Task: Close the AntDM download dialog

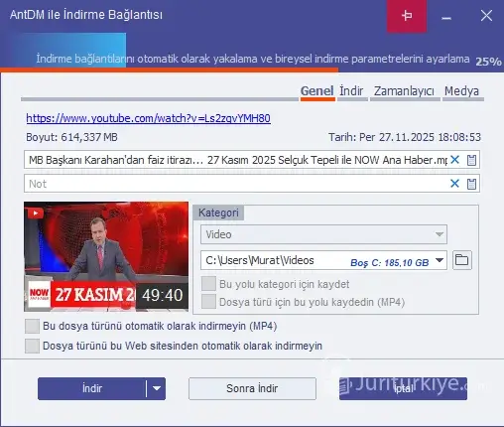Action: [486, 15]
